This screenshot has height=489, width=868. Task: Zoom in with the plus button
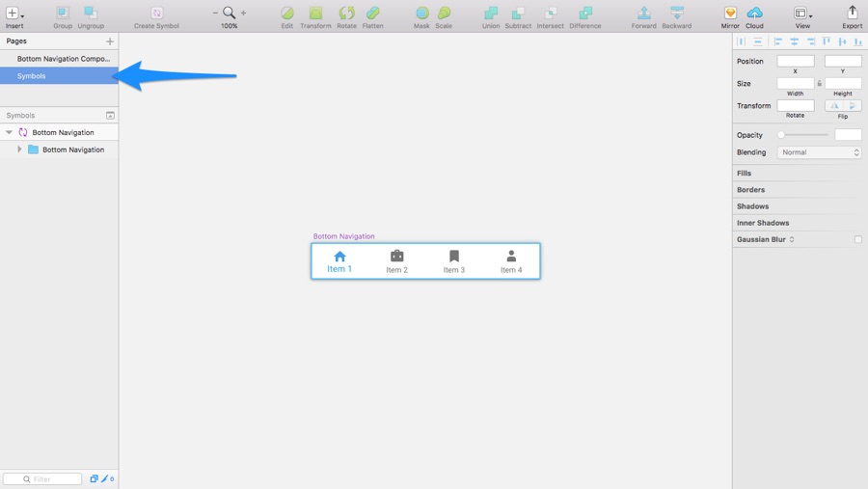tap(243, 13)
